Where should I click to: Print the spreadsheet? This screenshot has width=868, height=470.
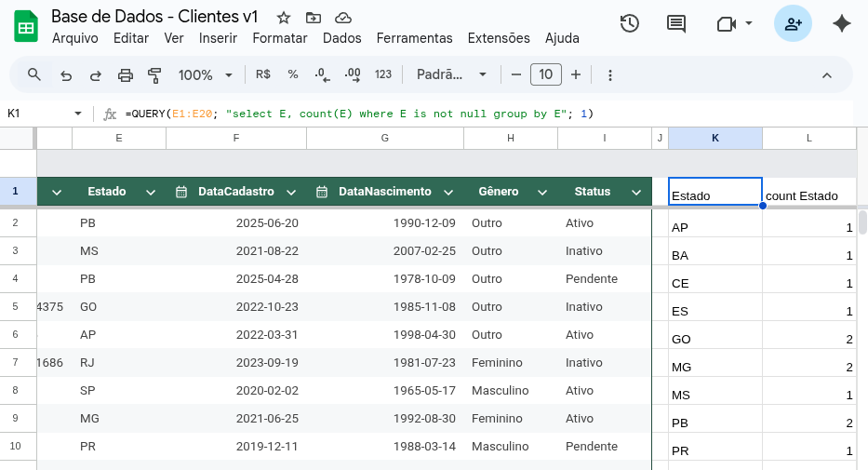click(126, 74)
